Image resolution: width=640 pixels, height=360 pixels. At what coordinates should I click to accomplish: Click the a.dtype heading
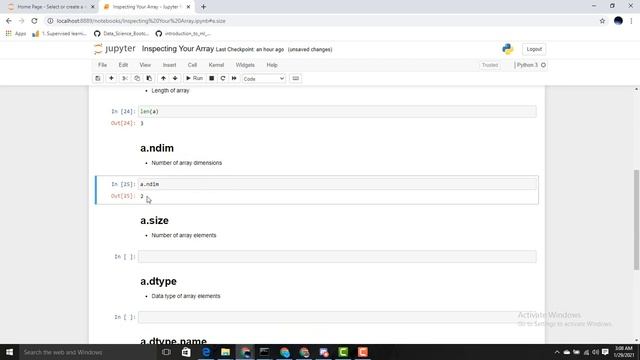tap(158, 281)
